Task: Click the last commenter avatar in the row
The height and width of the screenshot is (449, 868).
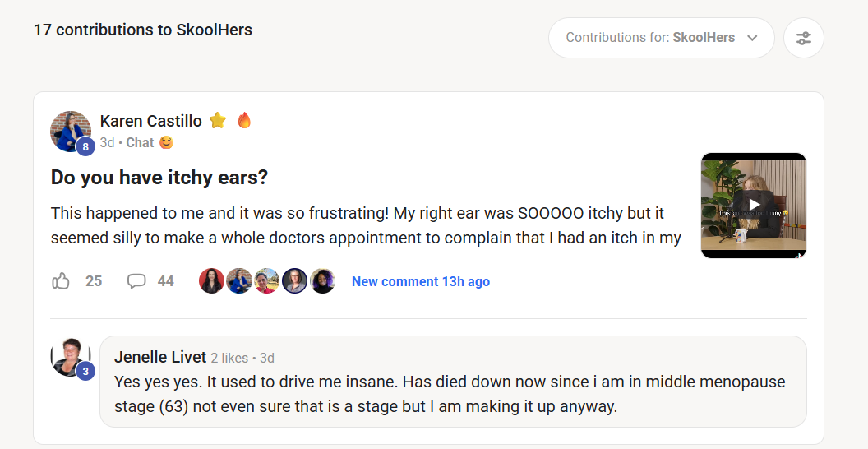Action: click(322, 281)
